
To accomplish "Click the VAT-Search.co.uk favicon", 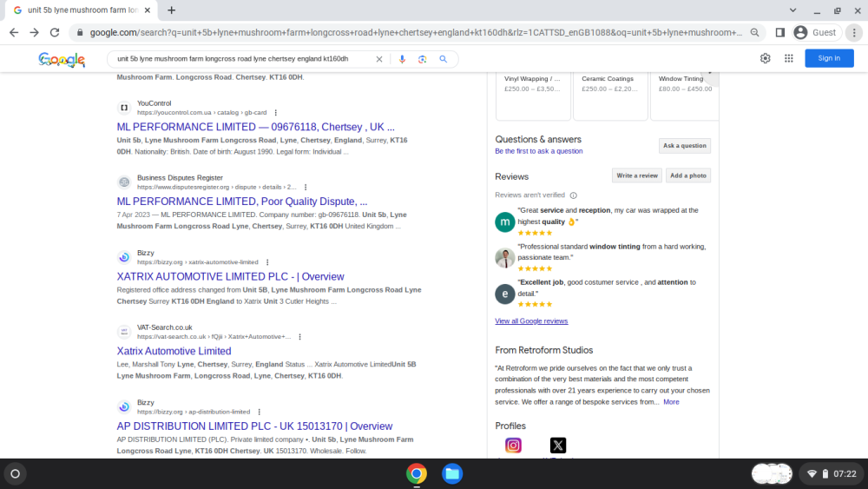I will point(124,332).
